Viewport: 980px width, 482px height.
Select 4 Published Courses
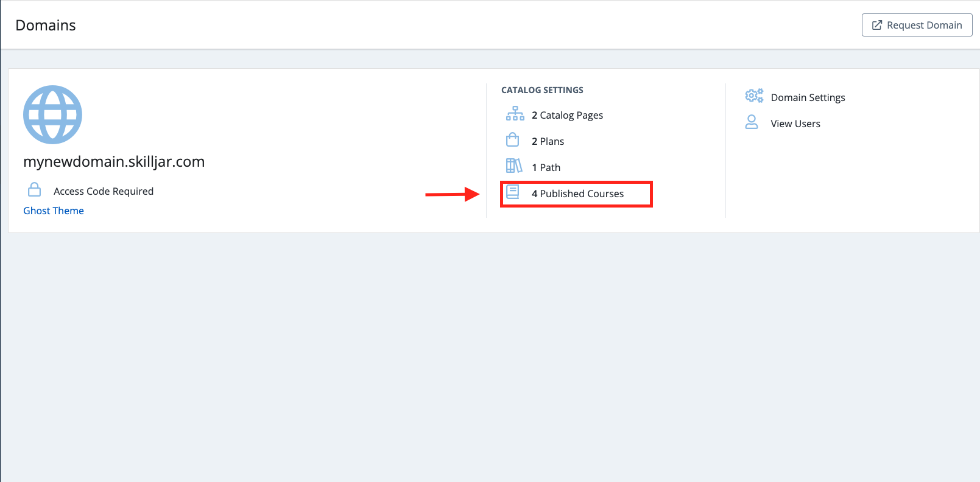(x=577, y=194)
